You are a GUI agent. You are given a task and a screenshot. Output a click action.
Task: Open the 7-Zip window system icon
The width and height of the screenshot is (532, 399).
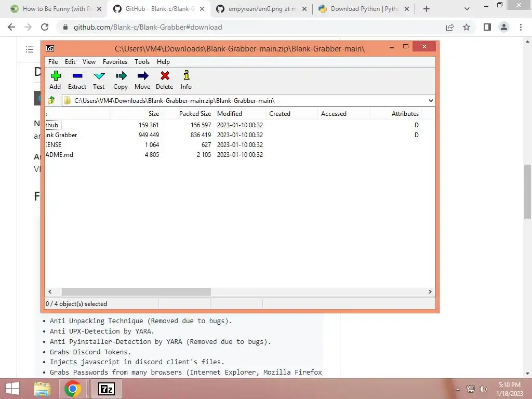[50, 48]
